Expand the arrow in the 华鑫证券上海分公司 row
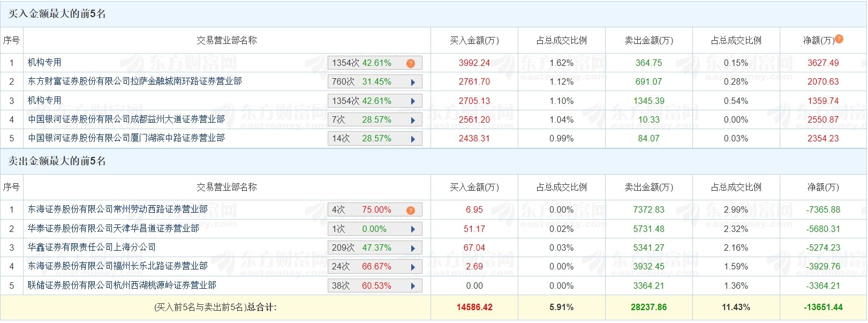Image resolution: width=868 pixels, height=323 pixels. coord(413,248)
